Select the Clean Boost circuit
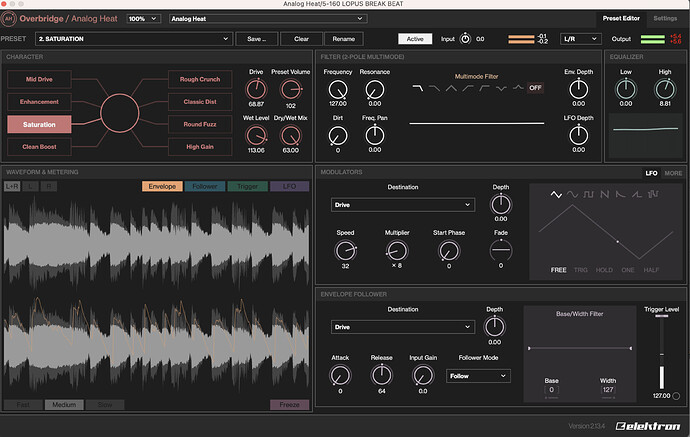 point(39,147)
